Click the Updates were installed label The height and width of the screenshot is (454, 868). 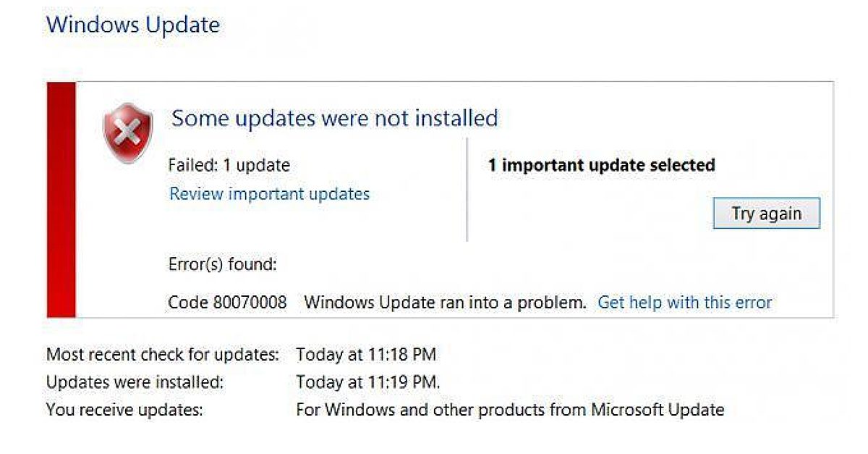(135, 382)
